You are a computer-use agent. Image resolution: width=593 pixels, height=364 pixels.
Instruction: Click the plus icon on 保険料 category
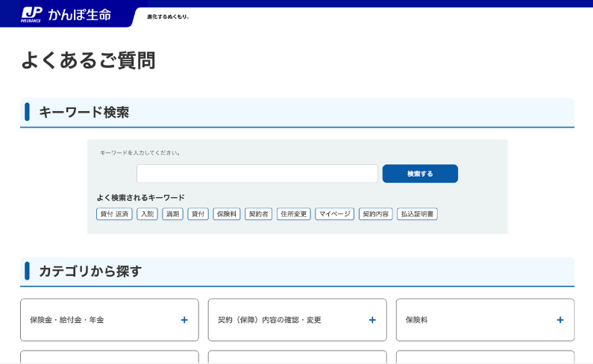coord(560,320)
